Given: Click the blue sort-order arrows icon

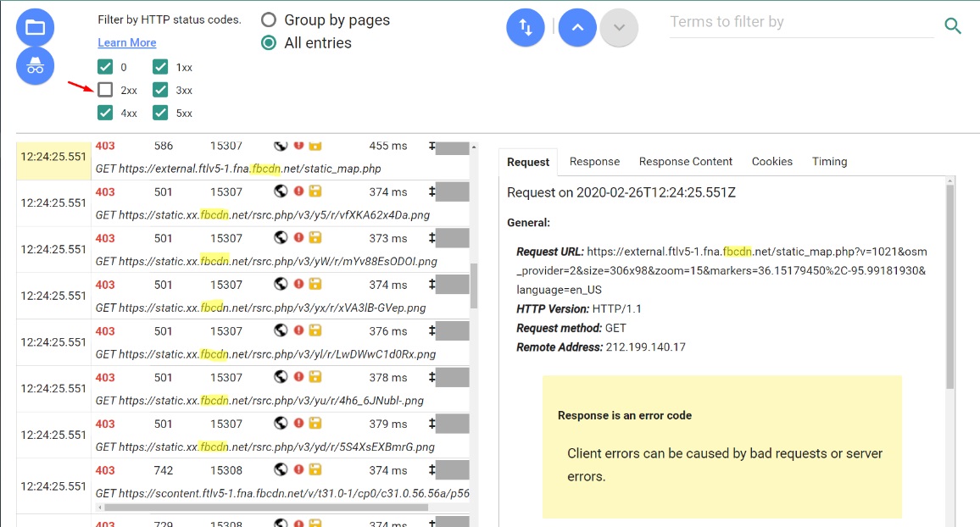Looking at the screenshot, I should pyautogui.click(x=525, y=26).
